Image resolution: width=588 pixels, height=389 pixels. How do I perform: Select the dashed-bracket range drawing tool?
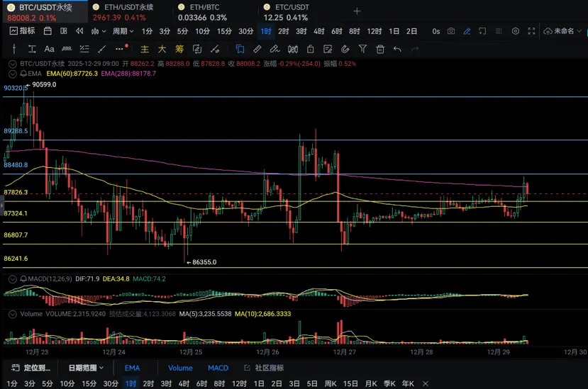pyautogui.click(x=67, y=49)
